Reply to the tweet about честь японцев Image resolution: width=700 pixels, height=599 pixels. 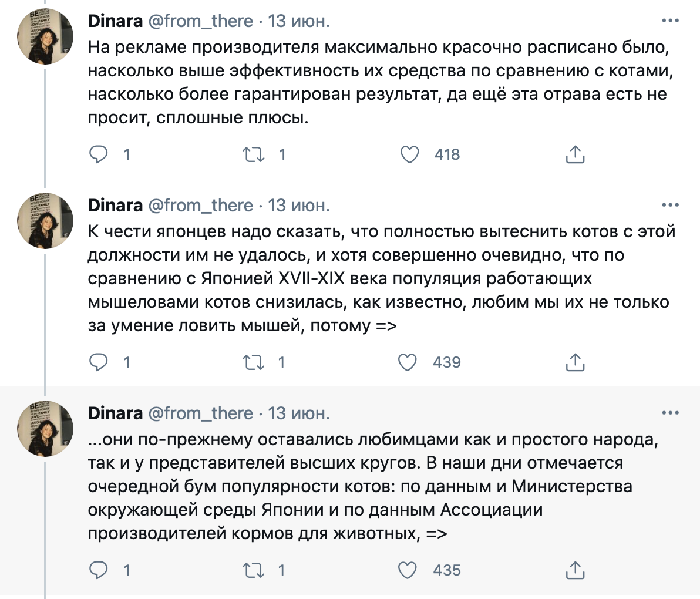click(x=98, y=362)
